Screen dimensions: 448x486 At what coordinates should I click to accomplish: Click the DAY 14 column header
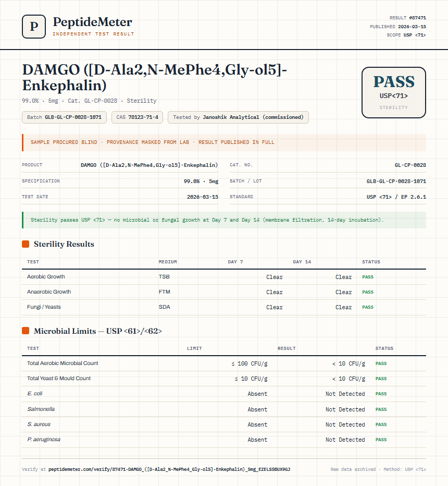(x=302, y=262)
